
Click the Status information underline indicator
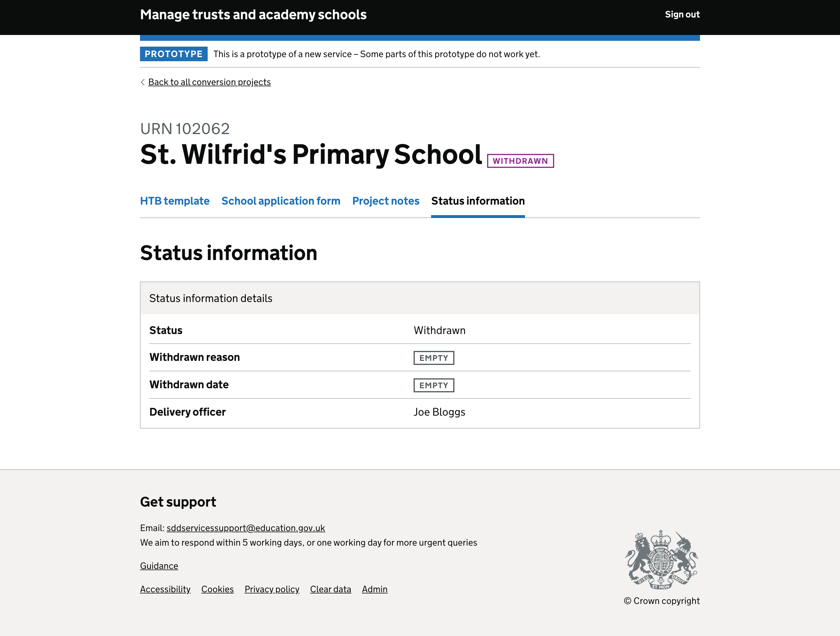[477, 215]
